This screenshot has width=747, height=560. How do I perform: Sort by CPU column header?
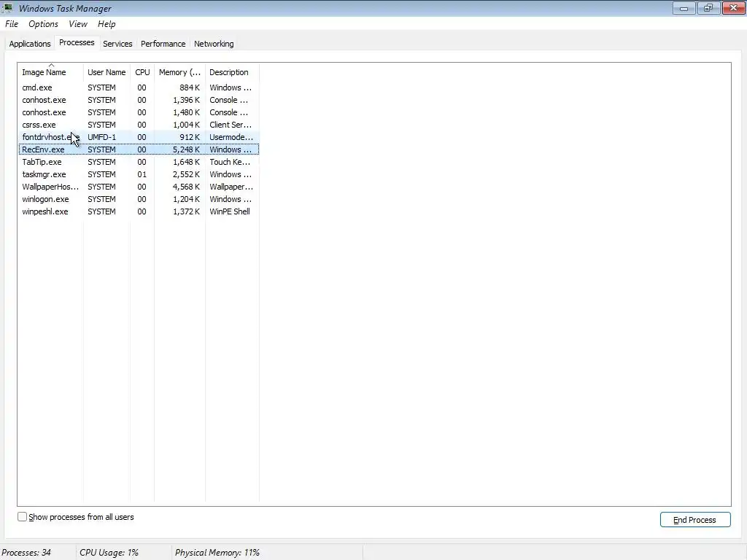pos(142,72)
